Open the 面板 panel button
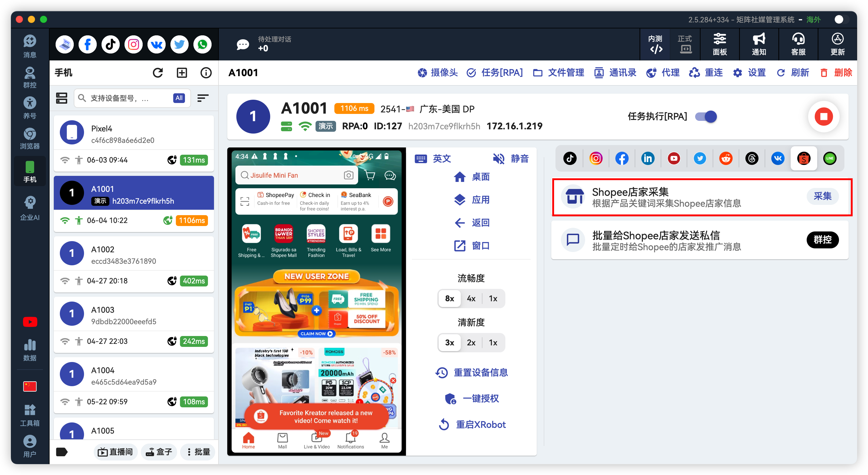Image resolution: width=868 pixels, height=475 pixels. [720, 44]
